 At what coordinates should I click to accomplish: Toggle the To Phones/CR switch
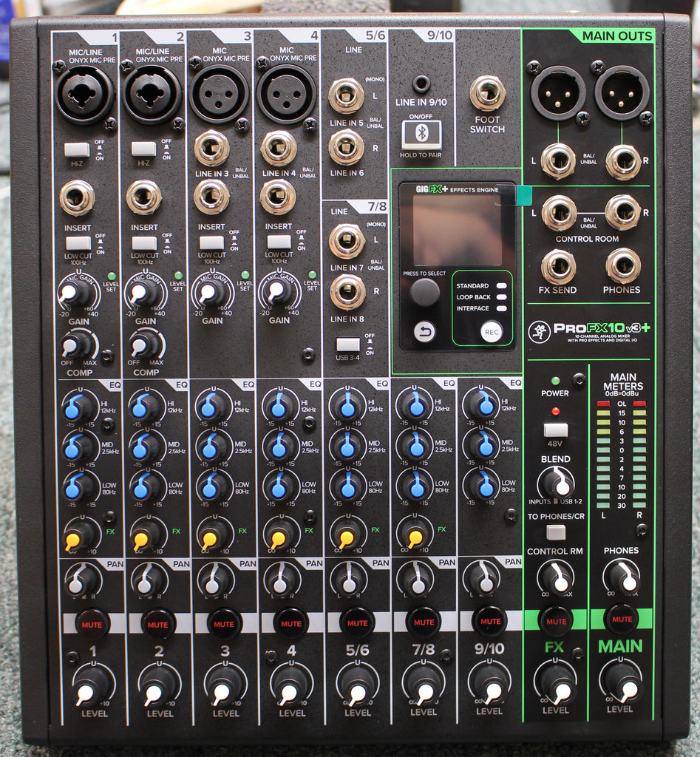pyautogui.click(x=556, y=532)
